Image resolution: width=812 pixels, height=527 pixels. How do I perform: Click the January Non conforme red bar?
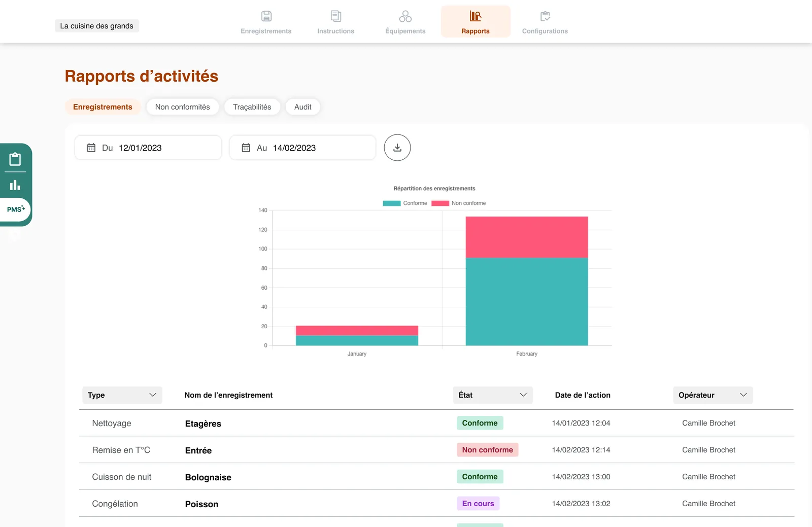point(357,331)
